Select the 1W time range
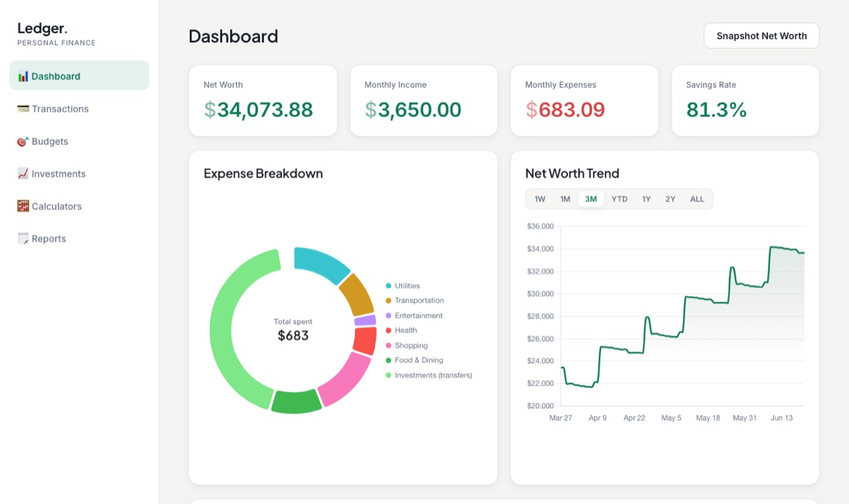Image resolution: width=849 pixels, height=504 pixels. tap(540, 199)
